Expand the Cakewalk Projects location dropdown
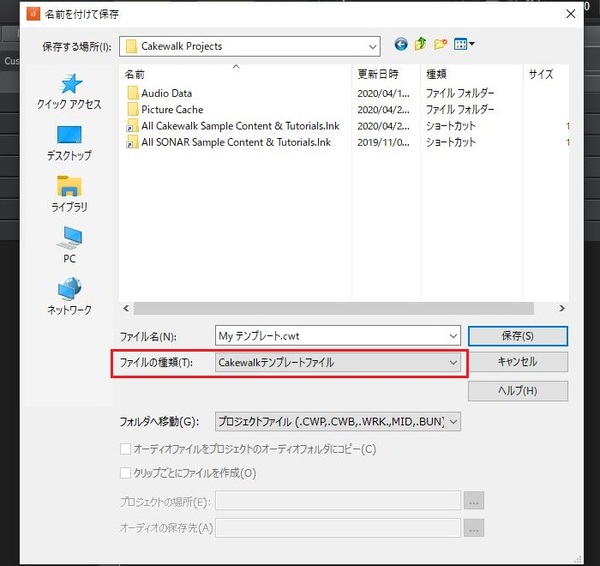The image size is (600, 566). tap(372, 46)
